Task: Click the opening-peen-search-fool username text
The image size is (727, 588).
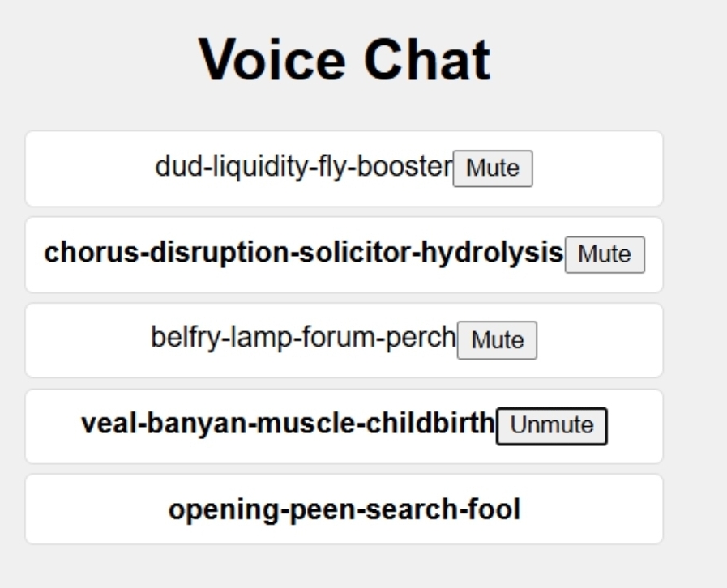Action: [x=344, y=510]
